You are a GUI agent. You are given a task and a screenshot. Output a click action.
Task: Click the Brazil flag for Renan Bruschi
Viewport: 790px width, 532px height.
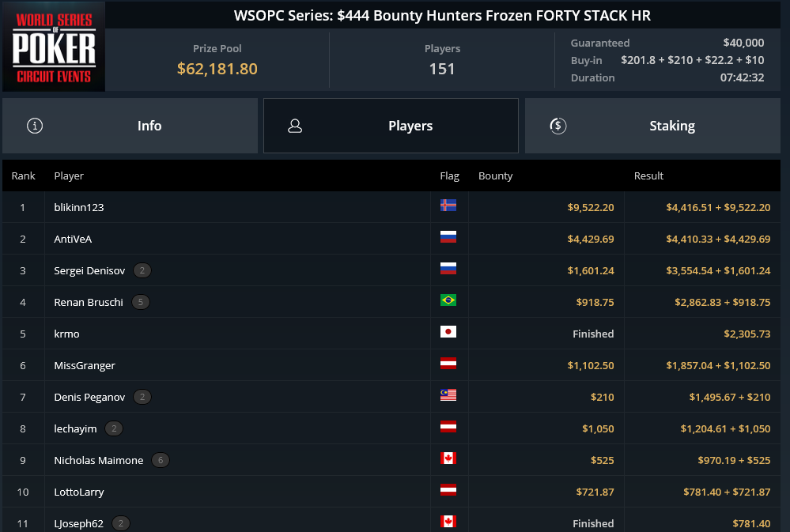pyautogui.click(x=448, y=300)
